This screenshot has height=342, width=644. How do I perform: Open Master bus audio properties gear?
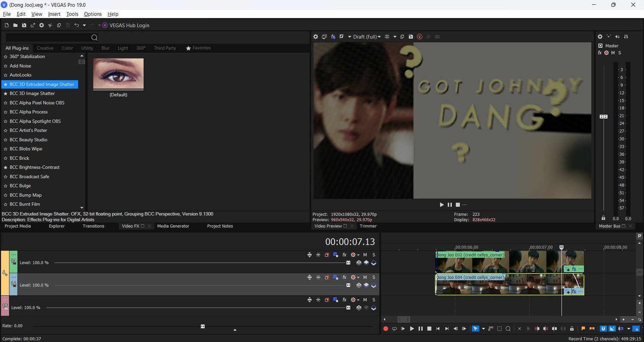click(x=600, y=37)
